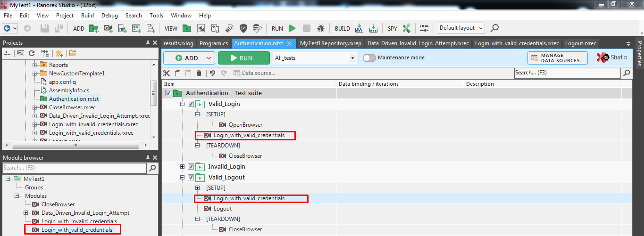This screenshot has height=236, width=644.
Task: Click the Data source... button
Action: click(255, 73)
